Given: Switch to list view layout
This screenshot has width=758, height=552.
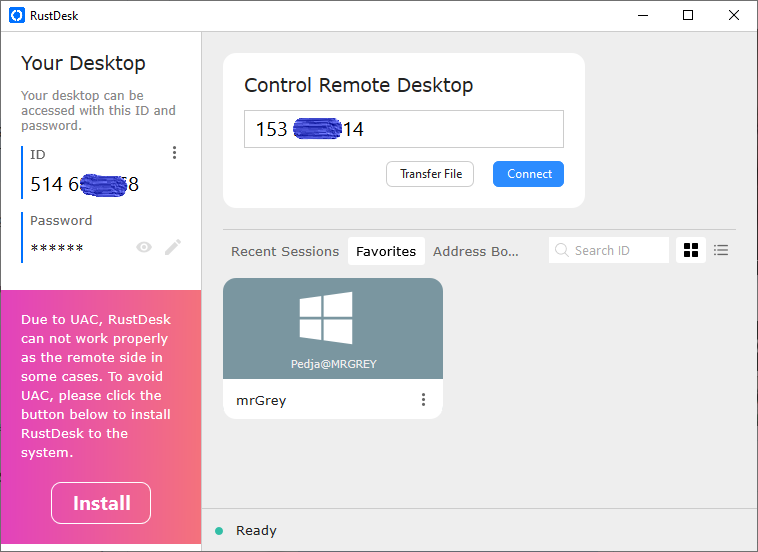Looking at the screenshot, I should [x=720, y=250].
